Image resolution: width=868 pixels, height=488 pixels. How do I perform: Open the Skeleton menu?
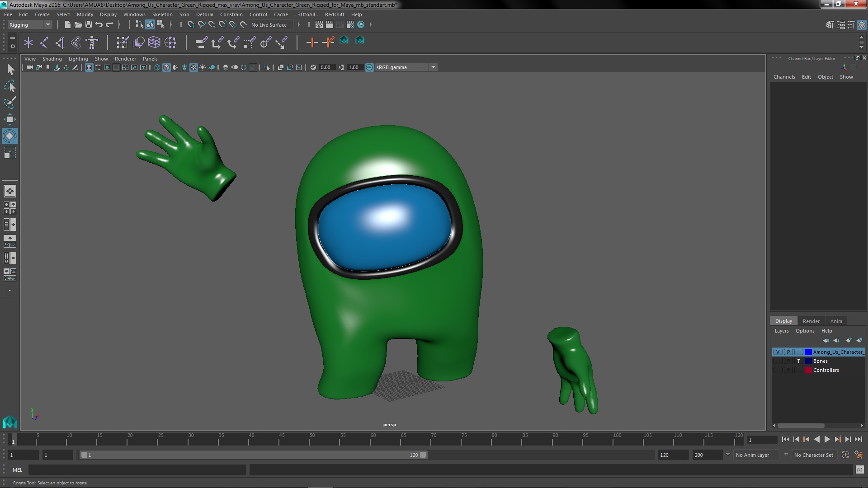point(162,14)
